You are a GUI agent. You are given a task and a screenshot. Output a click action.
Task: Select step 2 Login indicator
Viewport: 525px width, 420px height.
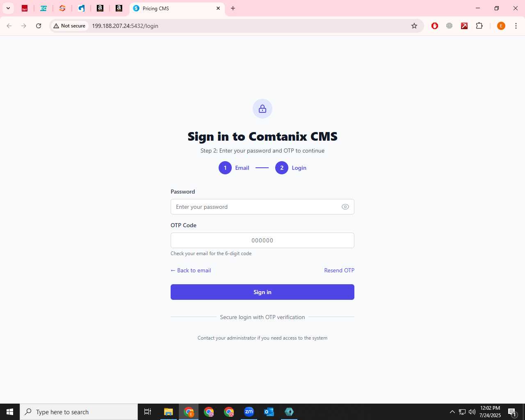click(291, 168)
